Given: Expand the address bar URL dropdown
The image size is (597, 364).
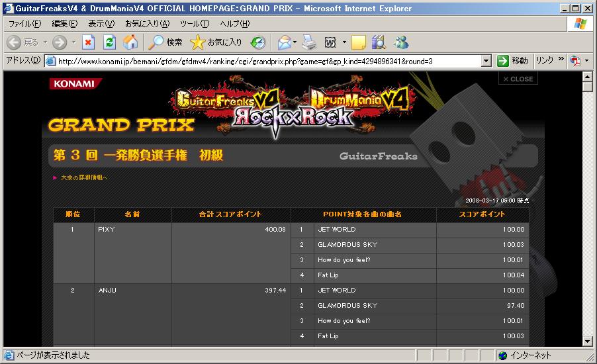Looking at the screenshot, I should 486,61.
